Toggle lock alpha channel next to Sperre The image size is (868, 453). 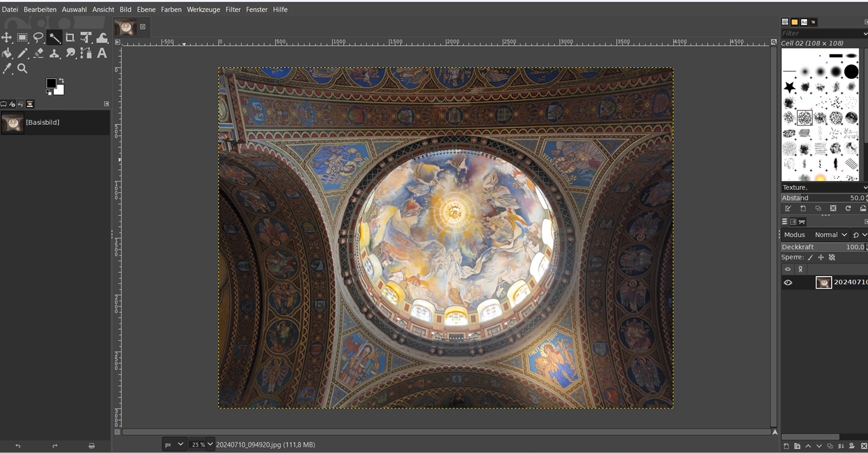[x=832, y=257]
